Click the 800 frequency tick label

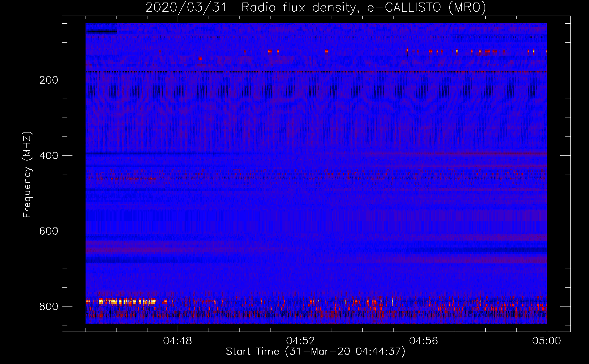coord(49,306)
